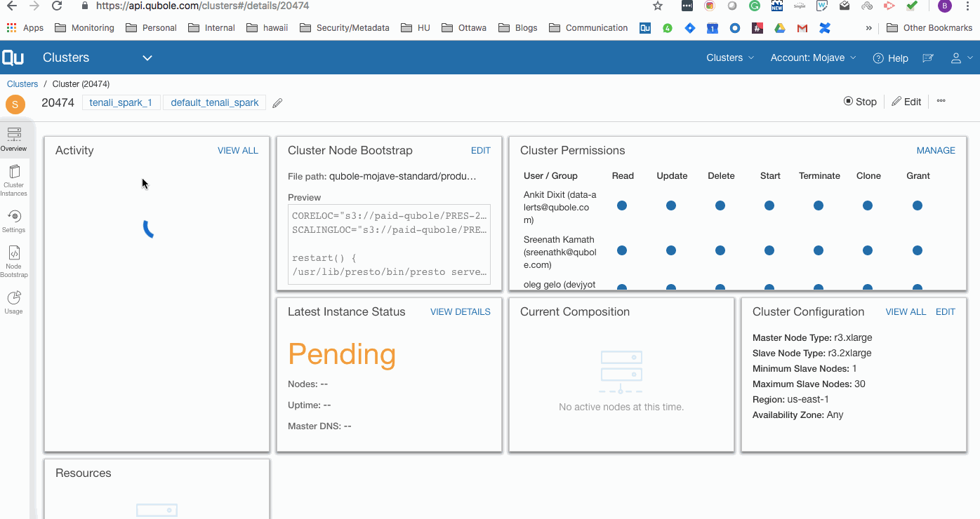Click the orange S cluster avatar
This screenshot has height=519, width=980.
pyautogui.click(x=15, y=105)
